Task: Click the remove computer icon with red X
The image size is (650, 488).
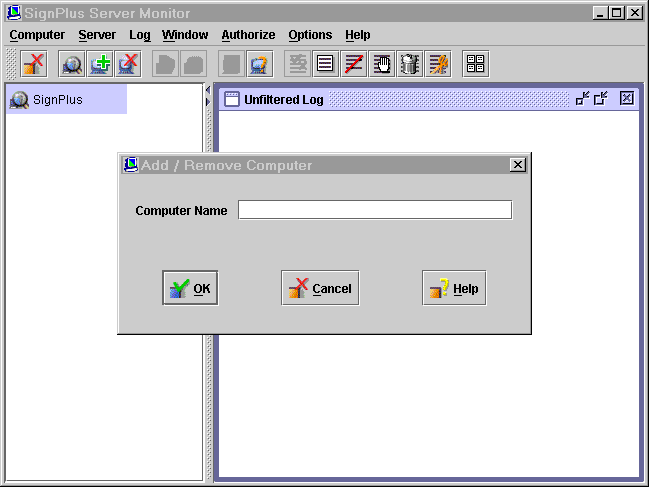Action: (128, 65)
